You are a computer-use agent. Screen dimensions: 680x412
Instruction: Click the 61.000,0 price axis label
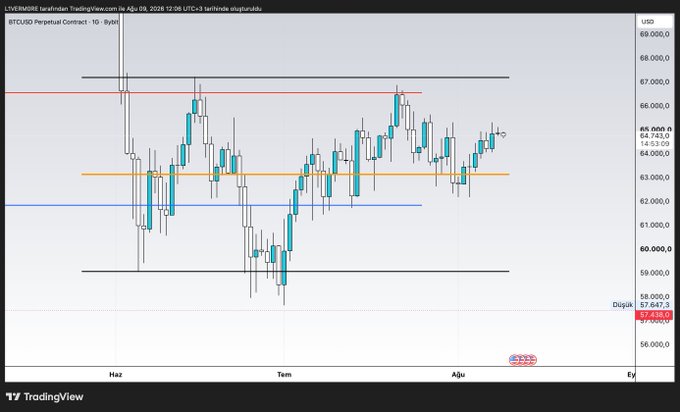click(654, 225)
